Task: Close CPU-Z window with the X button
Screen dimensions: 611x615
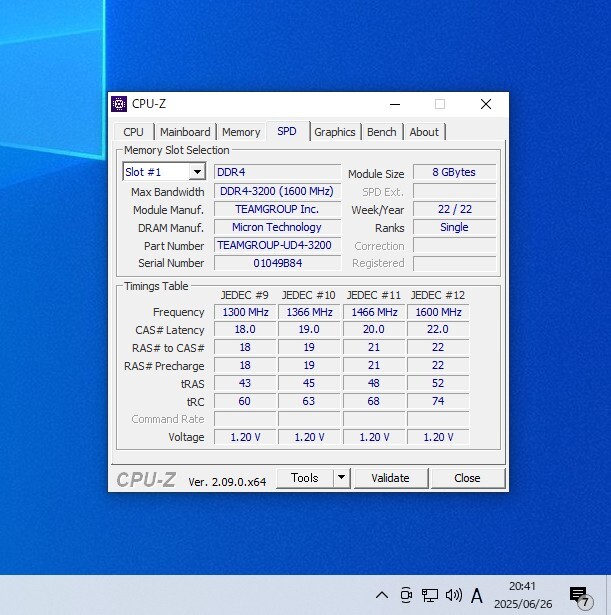Action: (486, 104)
